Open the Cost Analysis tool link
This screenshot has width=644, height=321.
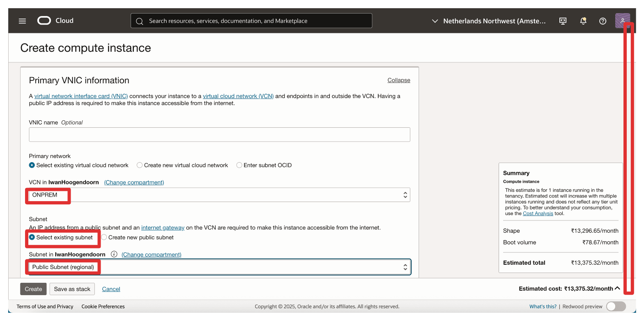pyautogui.click(x=538, y=213)
